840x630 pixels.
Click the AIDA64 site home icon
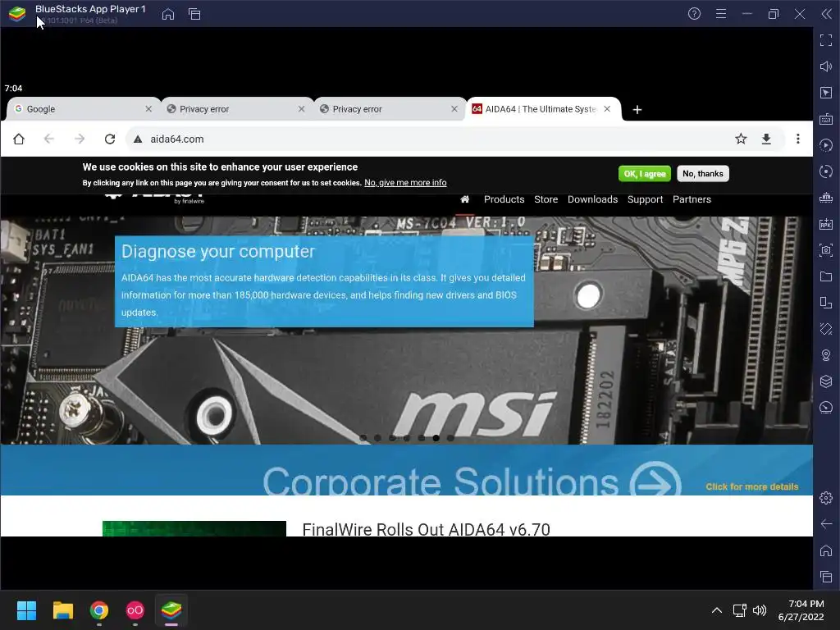[x=464, y=199]
